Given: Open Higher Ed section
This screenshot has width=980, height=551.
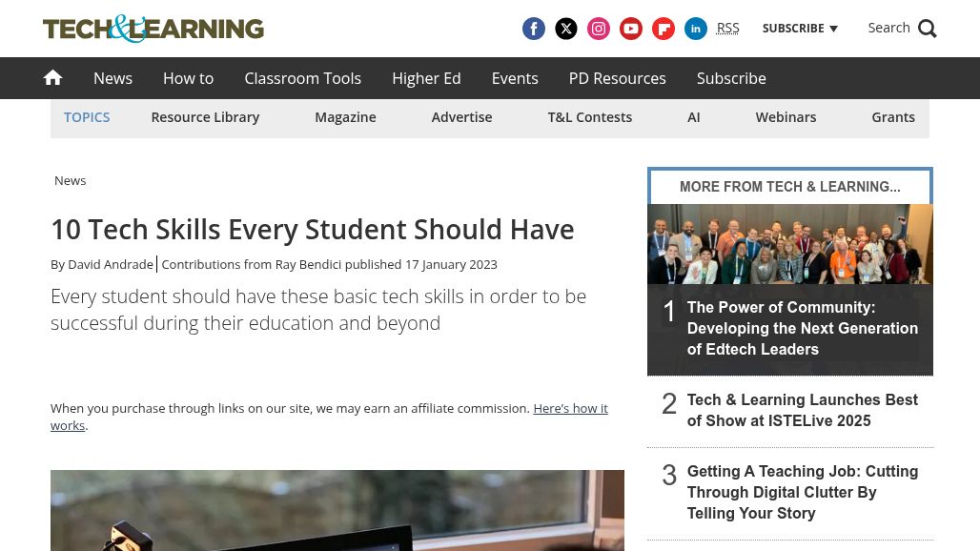Looking at the screenshot, I should (426, 78).
